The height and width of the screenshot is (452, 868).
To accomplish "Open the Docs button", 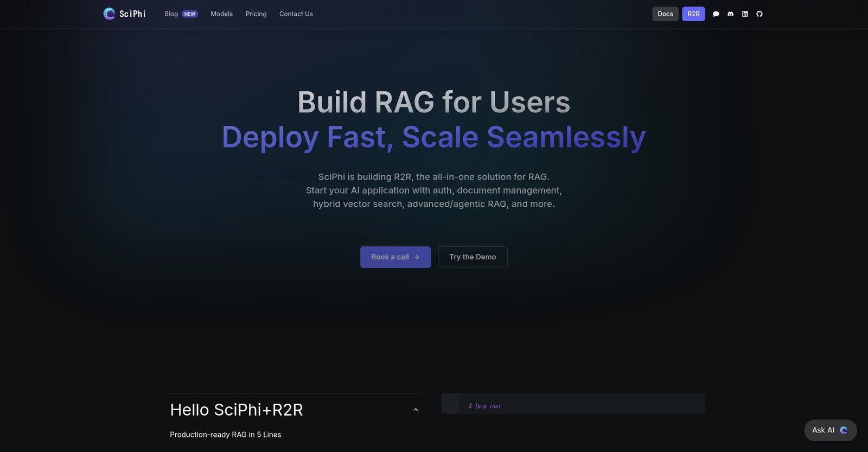I will click(665, 14).
